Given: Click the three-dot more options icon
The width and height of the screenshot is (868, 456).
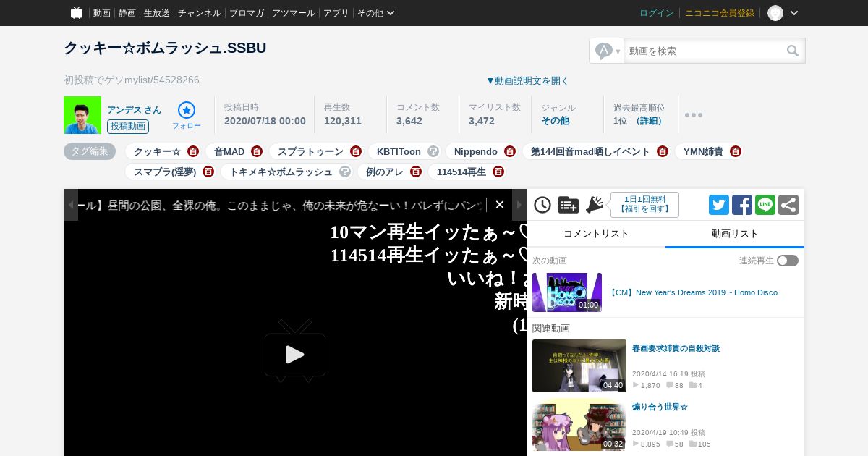Looking at the screenshot, I should click(x=694, y=115).
